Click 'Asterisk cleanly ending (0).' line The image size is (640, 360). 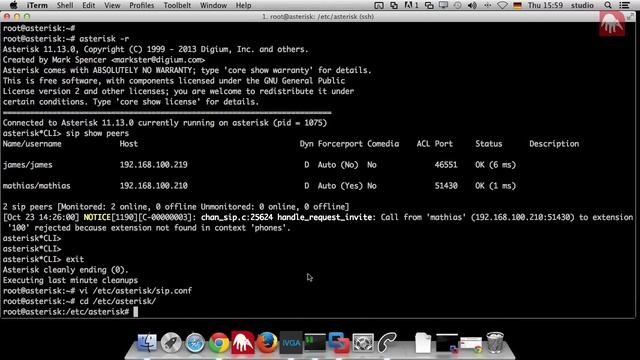click(65, 270)
